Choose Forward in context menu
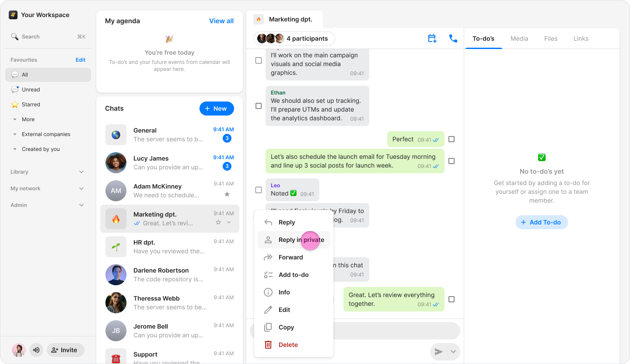630x364 pixels. [x=294, y=257]
